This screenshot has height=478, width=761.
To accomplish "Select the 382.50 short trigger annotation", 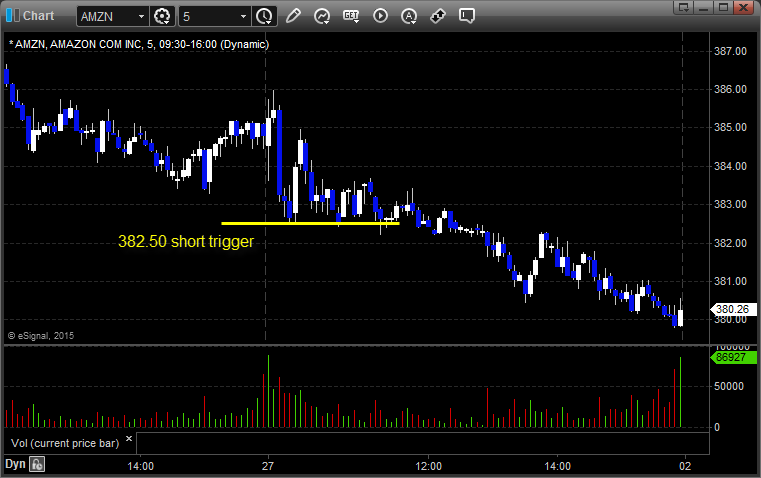I will coord(186,241).
